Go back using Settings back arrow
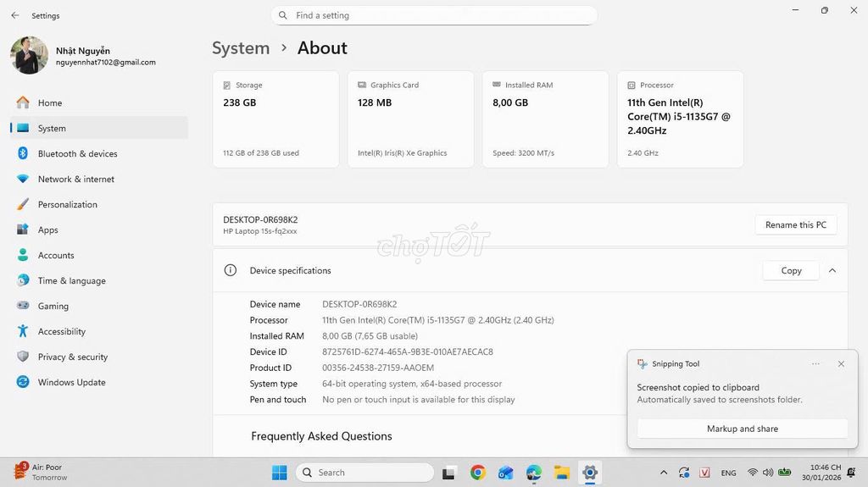 [x=15, y=15]
